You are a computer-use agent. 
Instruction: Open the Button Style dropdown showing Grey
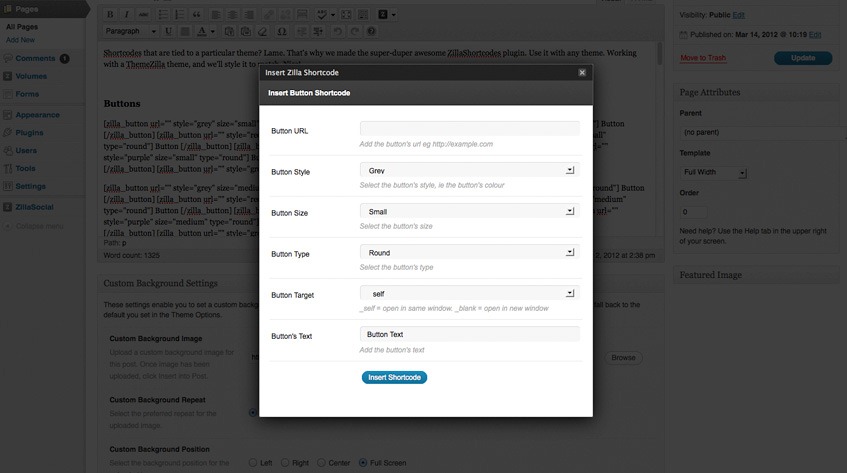469,170
